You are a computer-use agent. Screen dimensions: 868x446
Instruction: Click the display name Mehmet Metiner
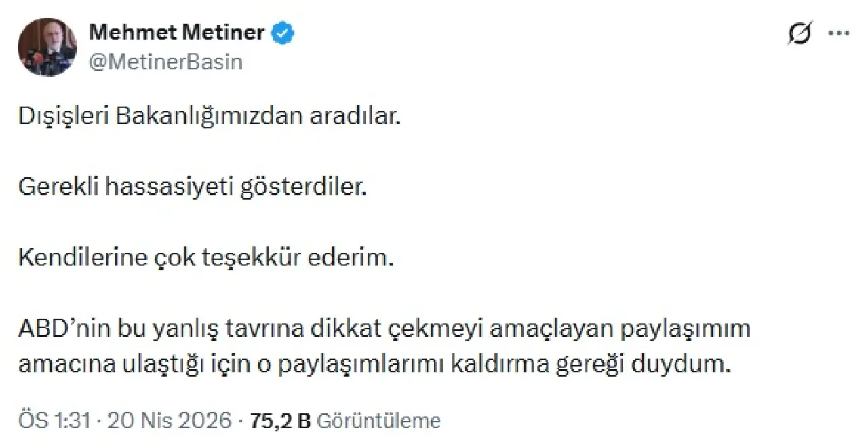coord(177,32)
